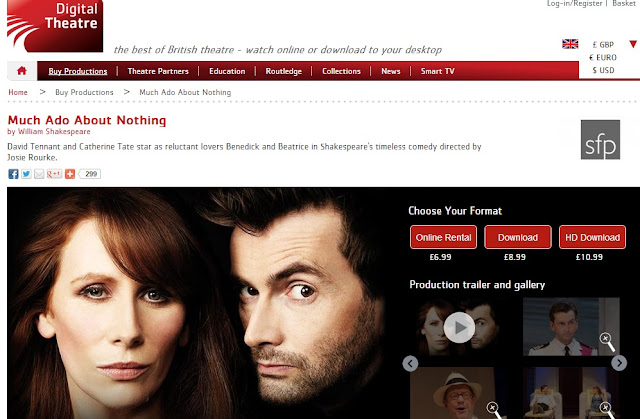This screenshot has height=419, width=640.
Task: Select $ USD currency
Action: pyautogui.click(x=603, y=70)
